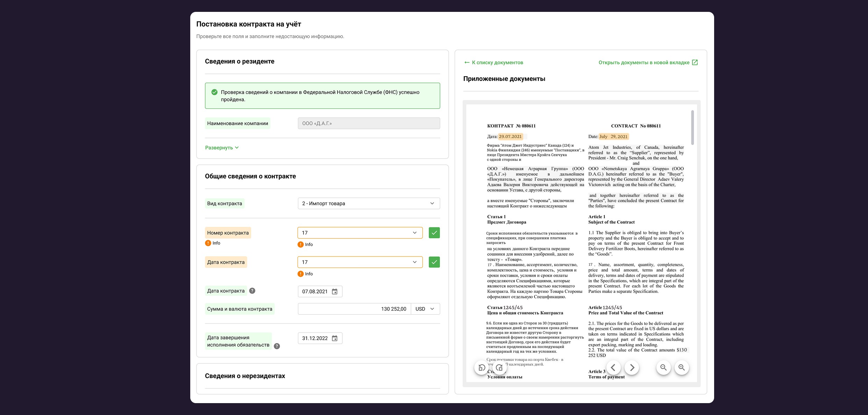The height and width of the screenshot is (415, 868).
Task: Open calendar for completion date 31.12.2022
Action: point(335,338)
